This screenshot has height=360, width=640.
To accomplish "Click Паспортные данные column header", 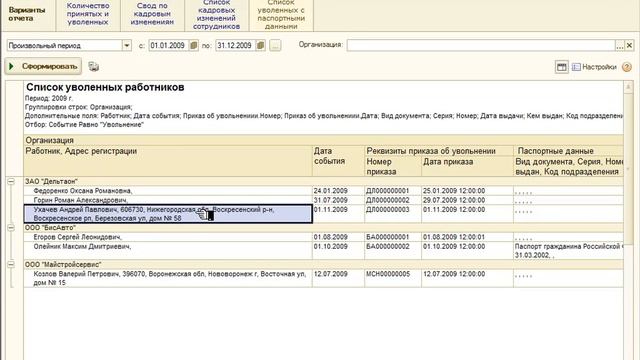I will tap(568, 151).
